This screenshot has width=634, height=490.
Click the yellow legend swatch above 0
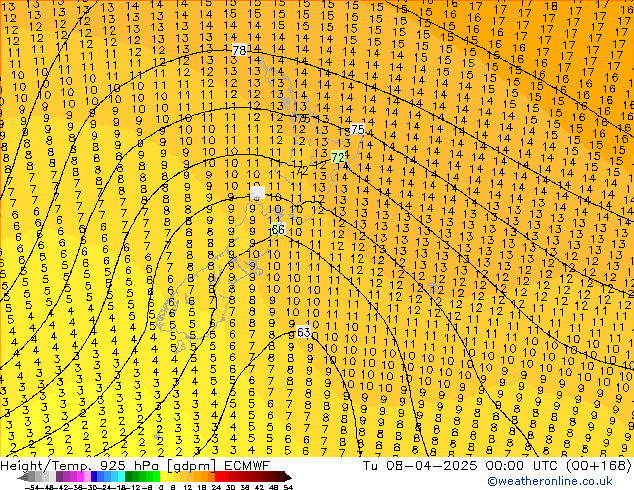[163, 476]
